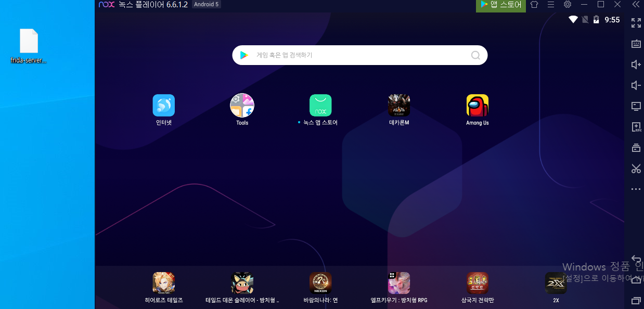Decrease volume in Nox sidebar
644x309 pixels.
tap(636, 85)
